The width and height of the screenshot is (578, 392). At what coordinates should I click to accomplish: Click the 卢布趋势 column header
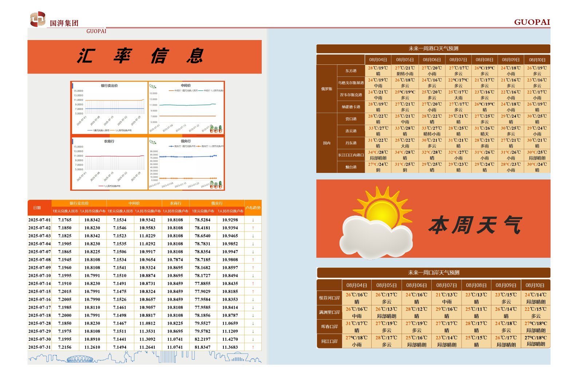253,208
